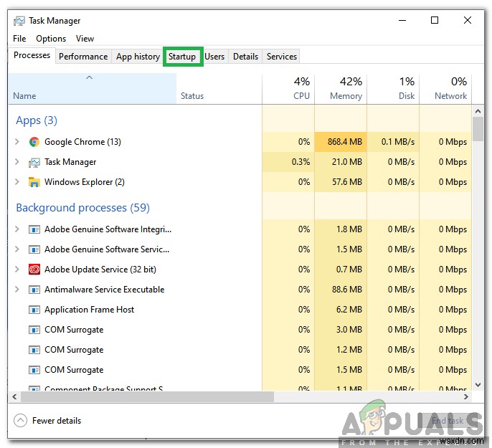Viewport: 492px width, 448px height.
Task: Select the Processes tab
Action: [32, 55]
